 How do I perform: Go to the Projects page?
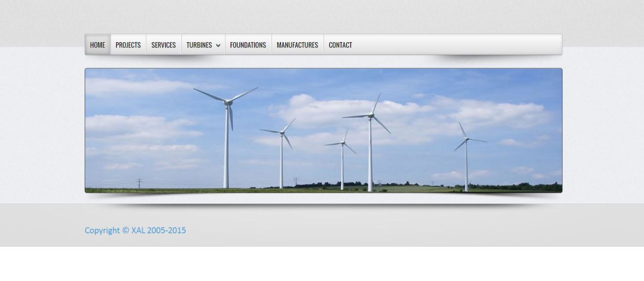click(128, 45)
